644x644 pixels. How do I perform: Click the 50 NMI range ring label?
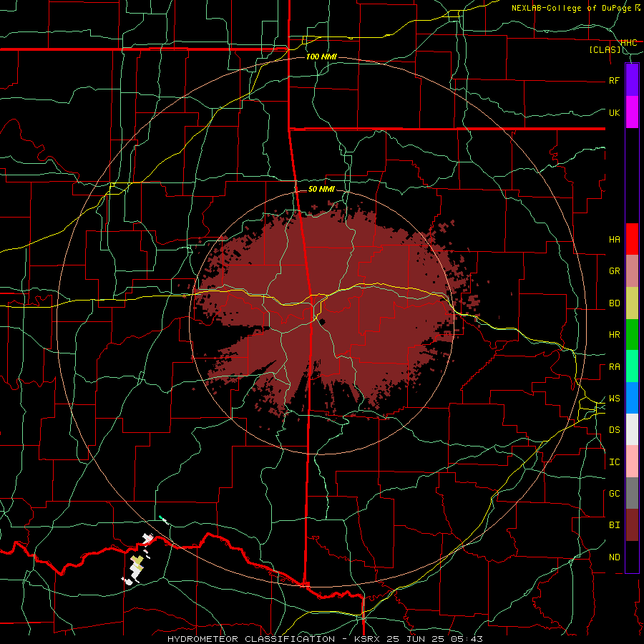[x=321, y=189]
